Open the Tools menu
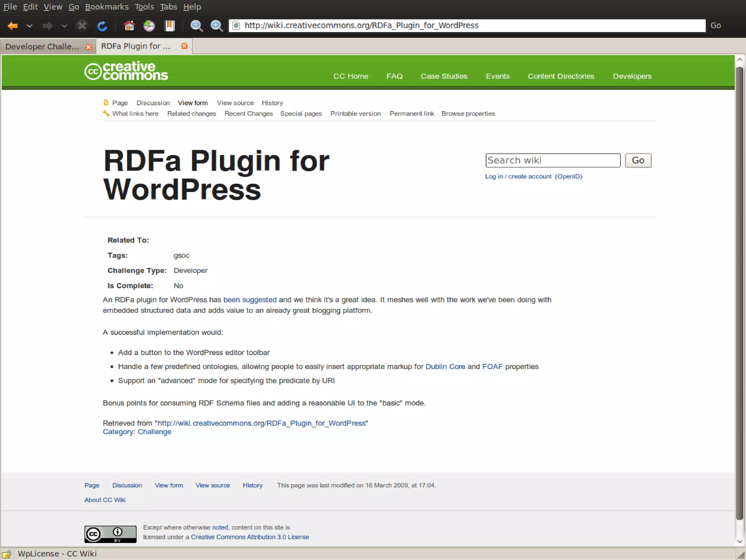 click(x=144, y=7)
